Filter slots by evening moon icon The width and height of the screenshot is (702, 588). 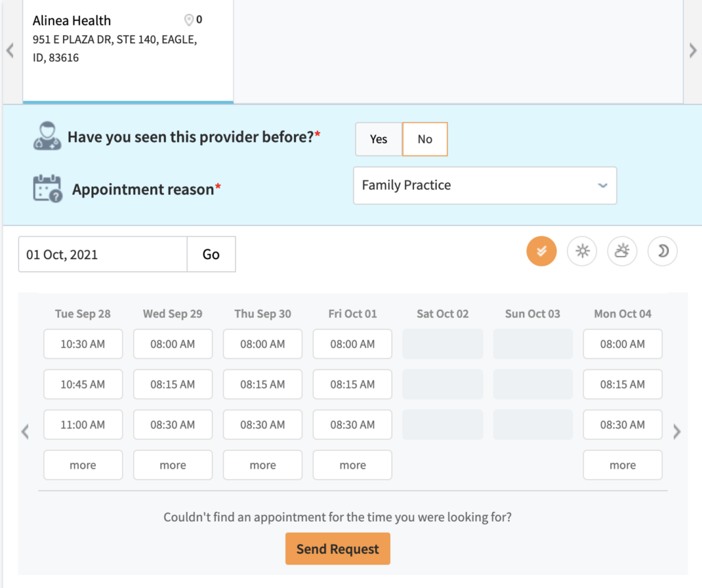point(662,252)
